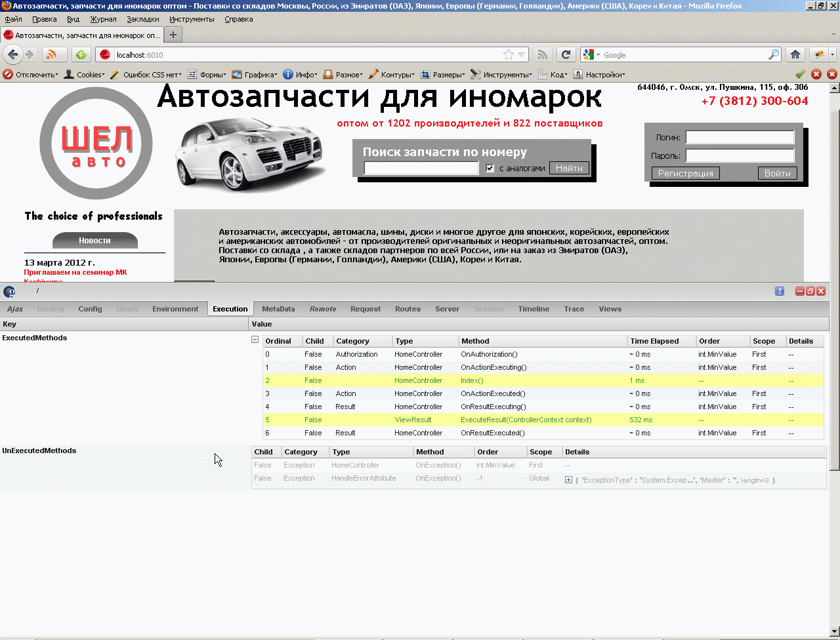Click the grey RSS subscribe icon in toolbar
Viewport: 840px width, 640px height.
click(x=543, y=54)
